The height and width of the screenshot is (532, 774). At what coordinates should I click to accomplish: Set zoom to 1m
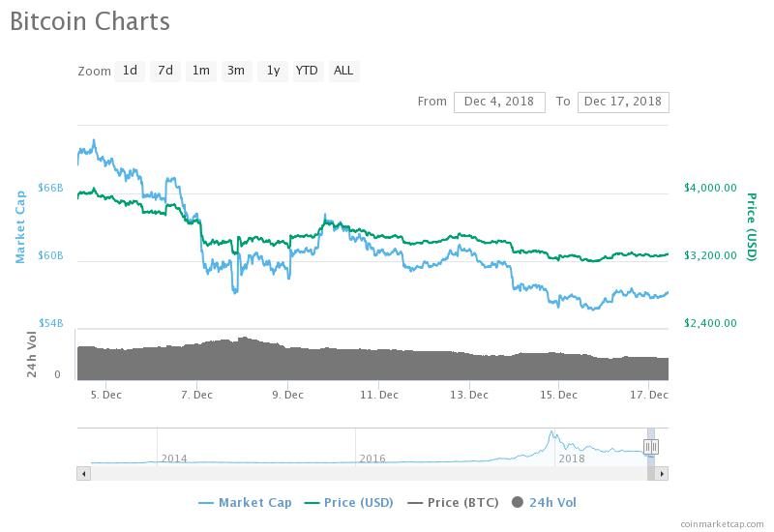point(201,71)
